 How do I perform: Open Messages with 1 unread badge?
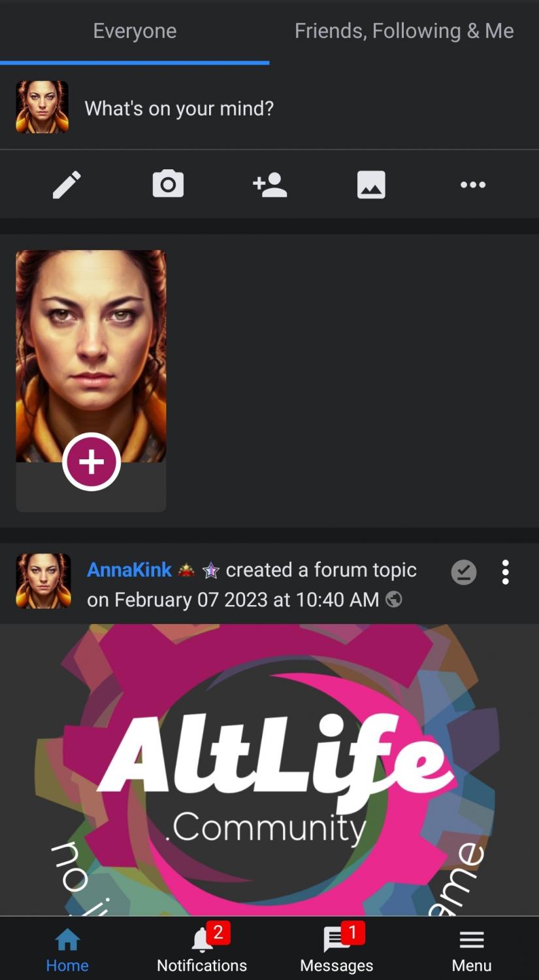tap(336, 949)
